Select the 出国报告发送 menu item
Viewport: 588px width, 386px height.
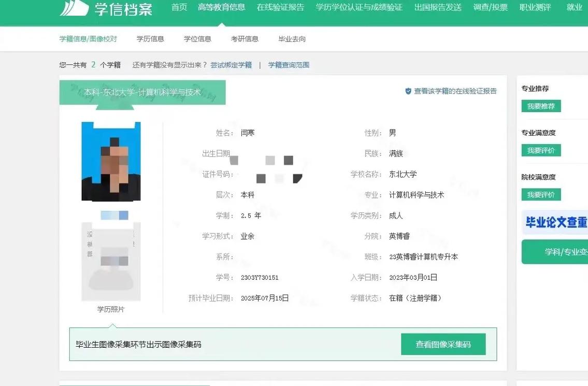click(x=438, y=7)
